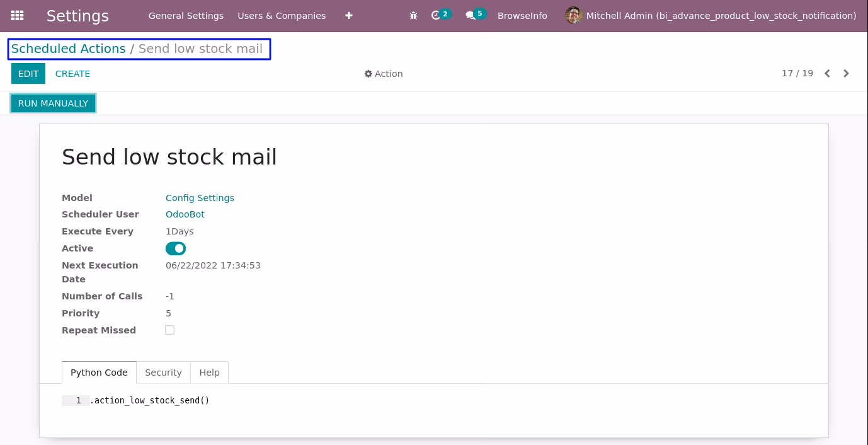Image resolution: width=868 pixels, height=445 pixels.
Task: Open the Action dropdown menu
Action: pos(384,74)
